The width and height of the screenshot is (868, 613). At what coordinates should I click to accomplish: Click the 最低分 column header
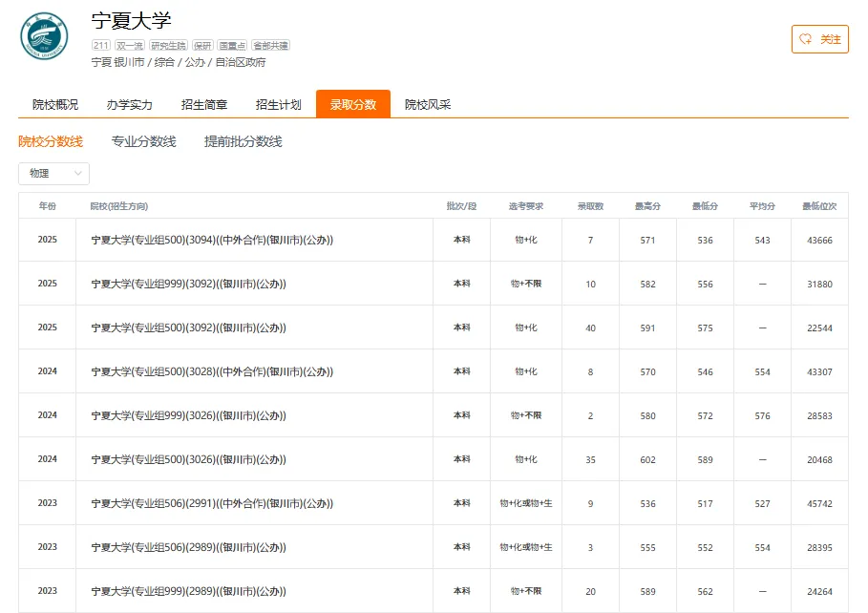[706, 206]
